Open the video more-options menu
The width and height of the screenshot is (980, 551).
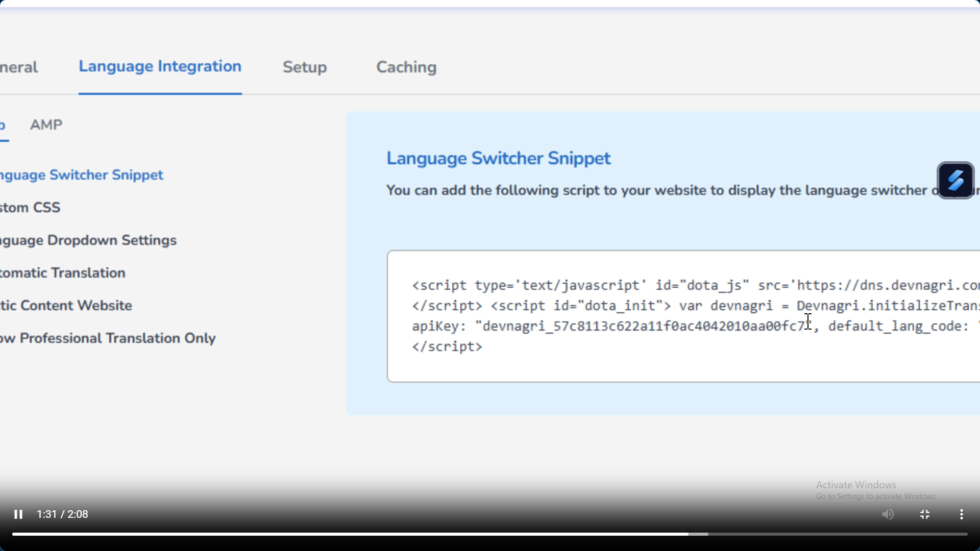click(962, 514)
